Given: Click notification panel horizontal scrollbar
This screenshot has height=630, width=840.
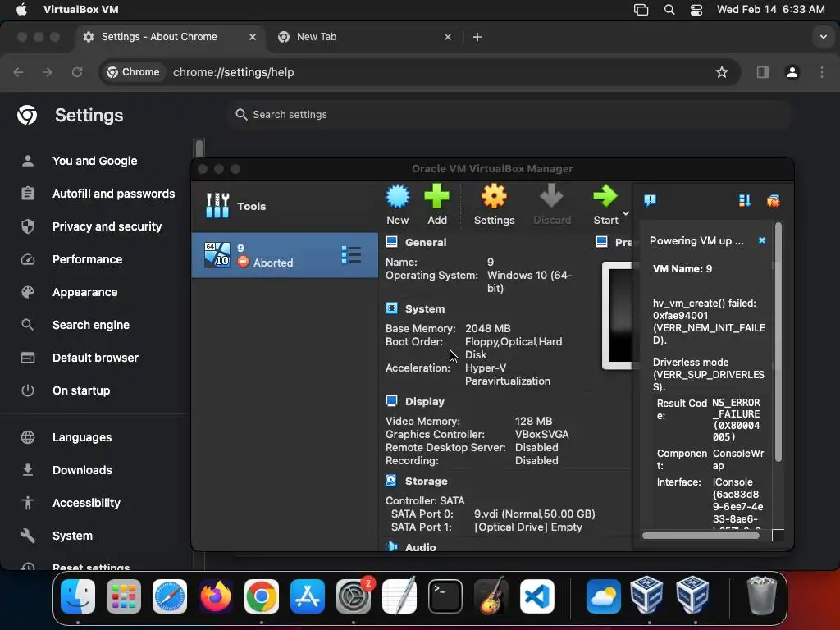Looking at the screenshot, I should pyautogui.click(x=701, y=536).
